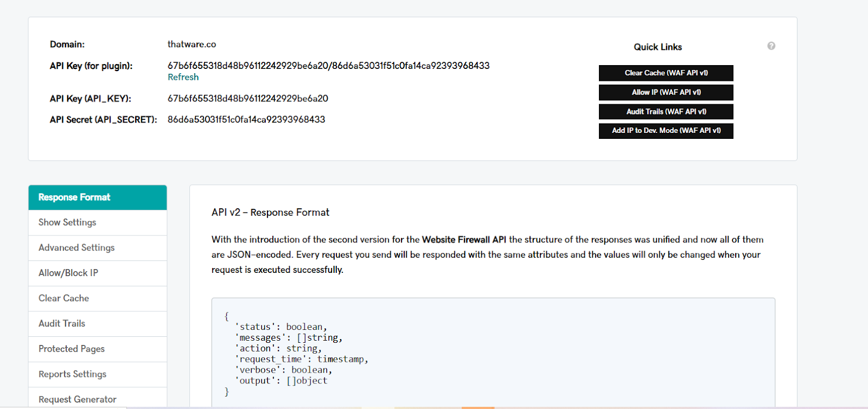Click the Domain: label

[x=67, y=44]
